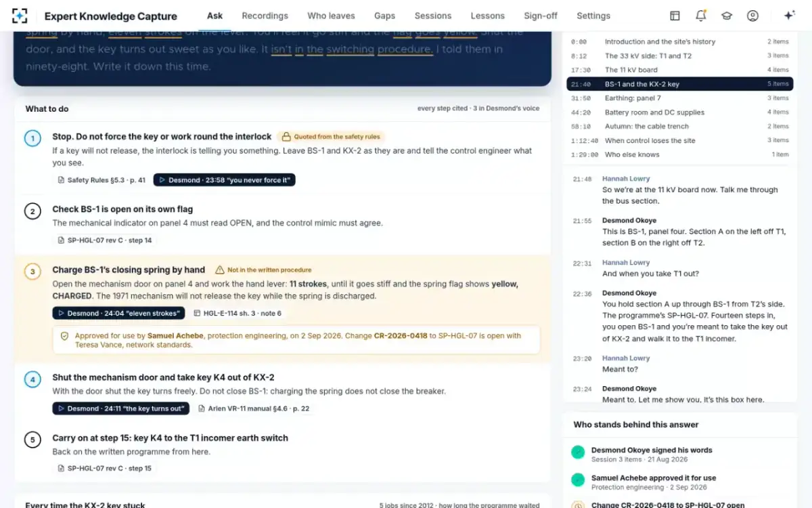Open the Lessons tab
Screen dimensions: 812x508
[x=488, y=16]
